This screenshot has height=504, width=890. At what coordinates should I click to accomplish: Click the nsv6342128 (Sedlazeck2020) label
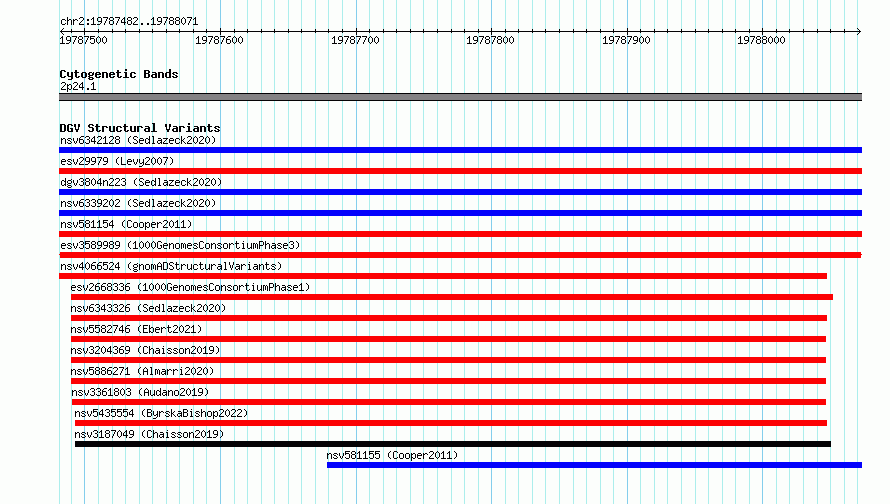(x=138, y=140)
